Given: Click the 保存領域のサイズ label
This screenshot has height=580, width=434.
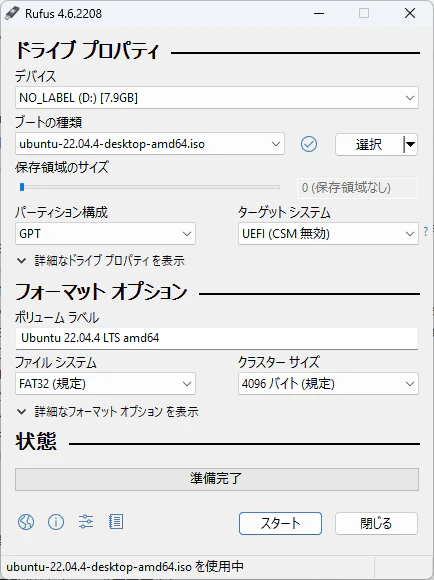Looking at the screenshot, I should coord(62,167).
